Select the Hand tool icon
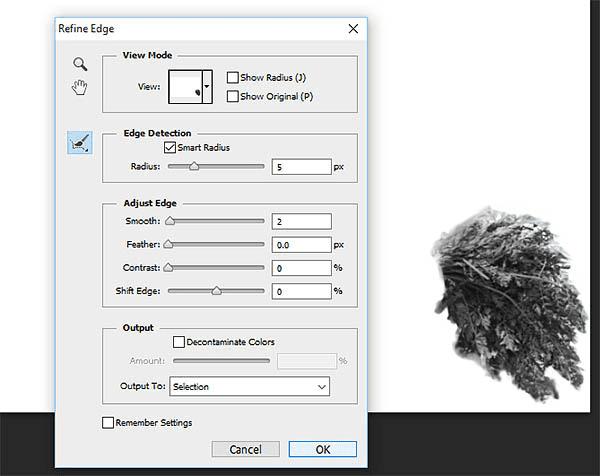Image resolution: width=600 pixels, height=476 pixels. pos(80,87)
